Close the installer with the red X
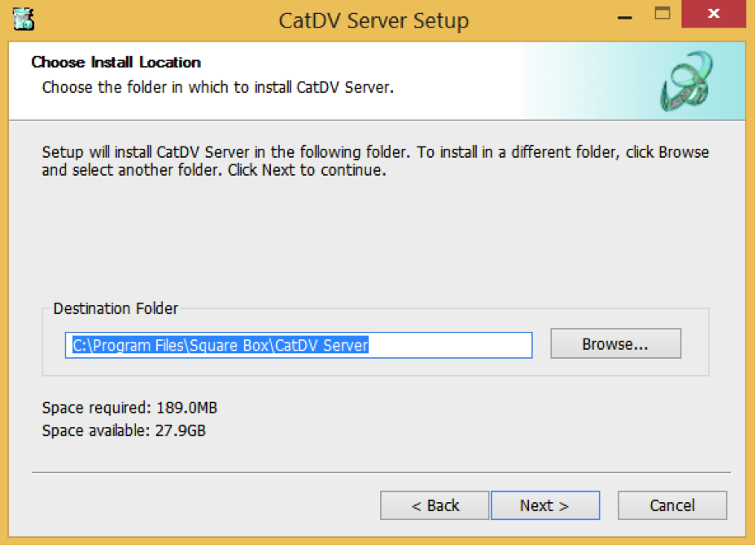 tap(714, 15)
